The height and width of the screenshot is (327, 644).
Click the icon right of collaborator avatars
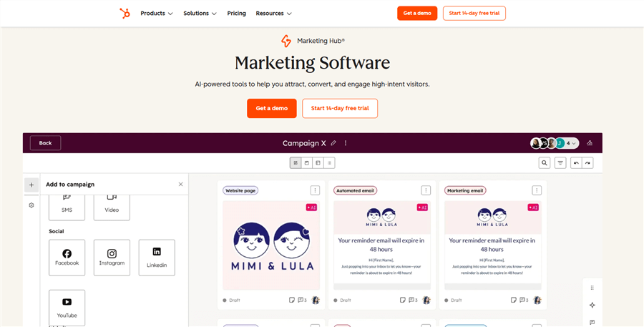pyautogui.click(x=590, y=143)
